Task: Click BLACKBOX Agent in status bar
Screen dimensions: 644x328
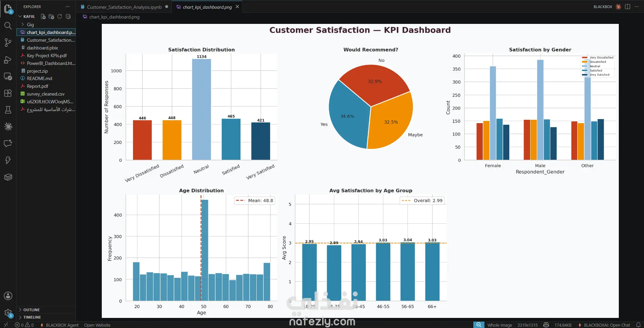Action: (59, 325)
